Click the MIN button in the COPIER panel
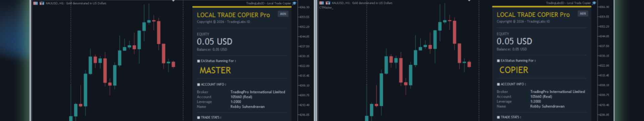 click(583, 13)
